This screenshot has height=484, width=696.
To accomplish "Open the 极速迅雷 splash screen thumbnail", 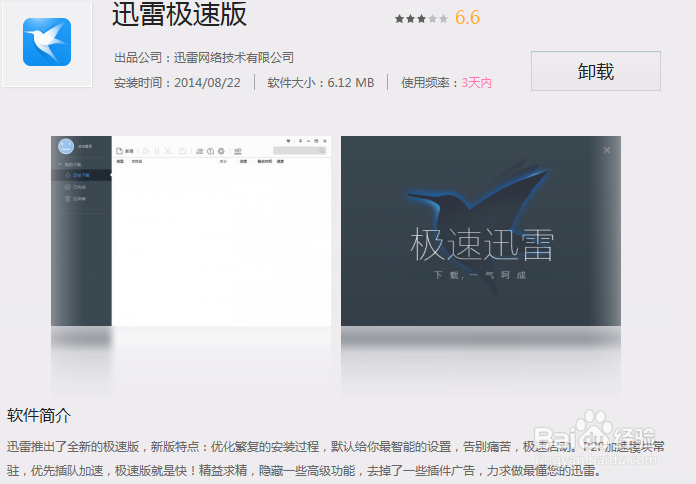I will 481,231.
